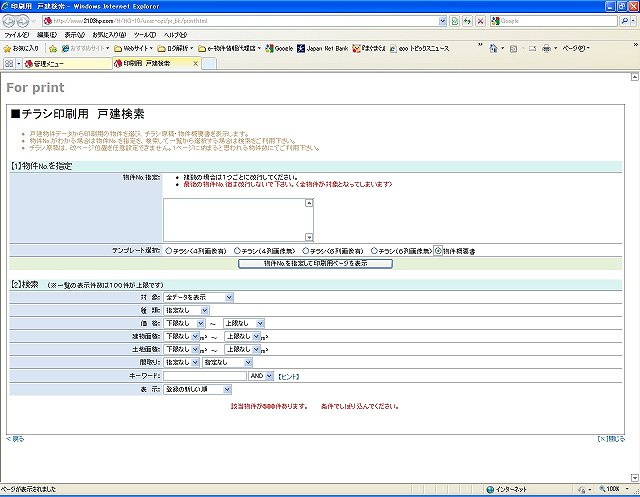Click the RSS Feeds icon in command bar
Image resolution: width=640 pixels, height=497 pixels.
pyautogui.click(x=513, y=49)
